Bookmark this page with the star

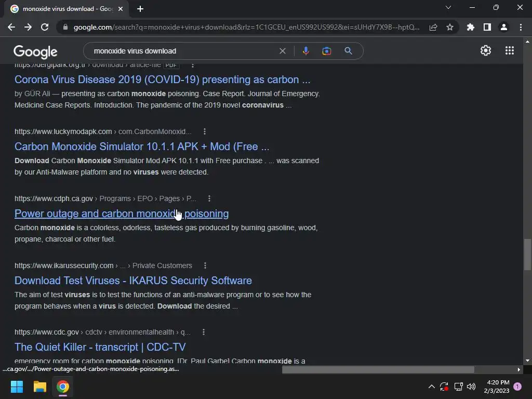[450, 27]
